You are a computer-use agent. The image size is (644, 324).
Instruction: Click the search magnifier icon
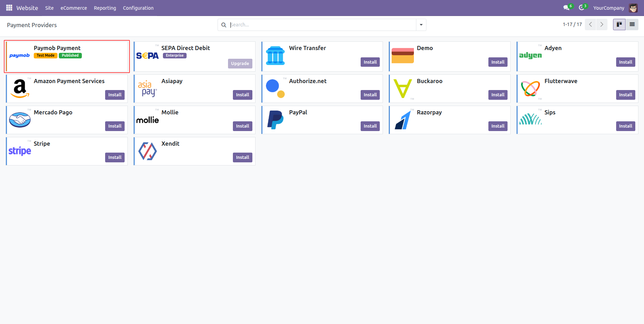coord(224,25)
